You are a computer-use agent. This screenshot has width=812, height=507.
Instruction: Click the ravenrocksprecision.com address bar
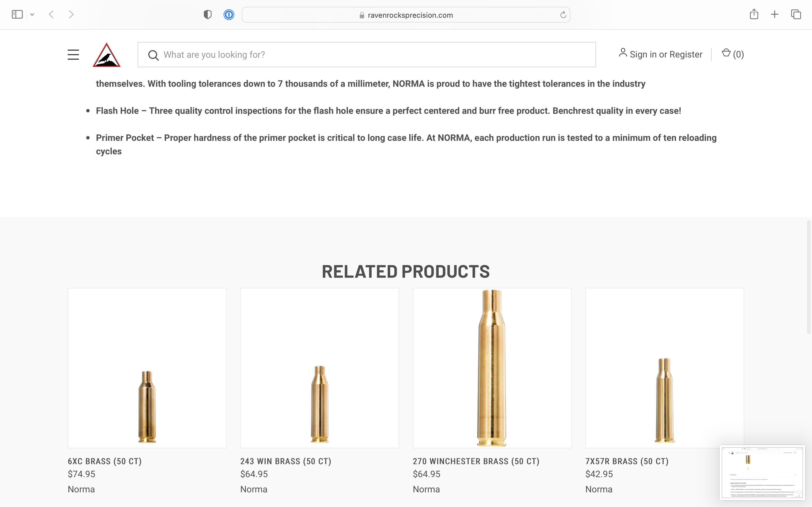click(409, 15)
